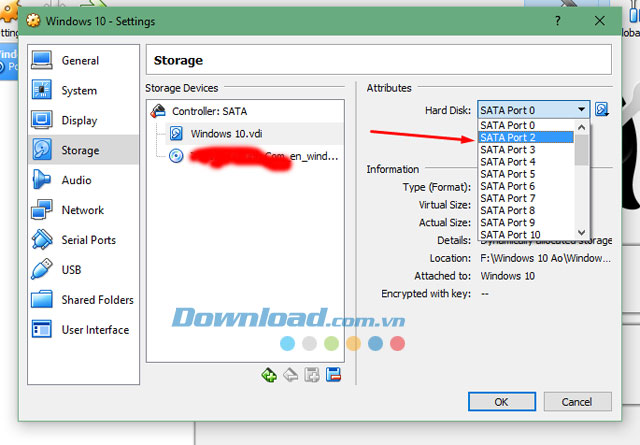640x445 pixels.
Task: Click the location path F:\Windows 10 Ao
Action: (x=546, y=258)
